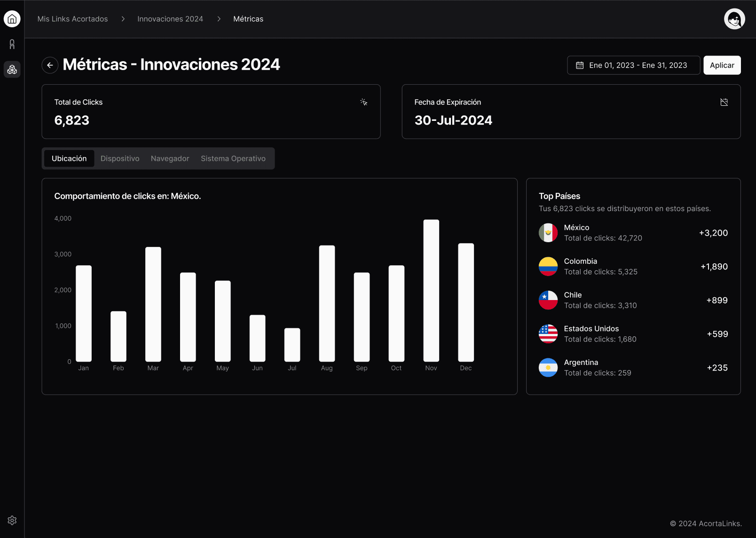Select the Argentina country row

633,368
